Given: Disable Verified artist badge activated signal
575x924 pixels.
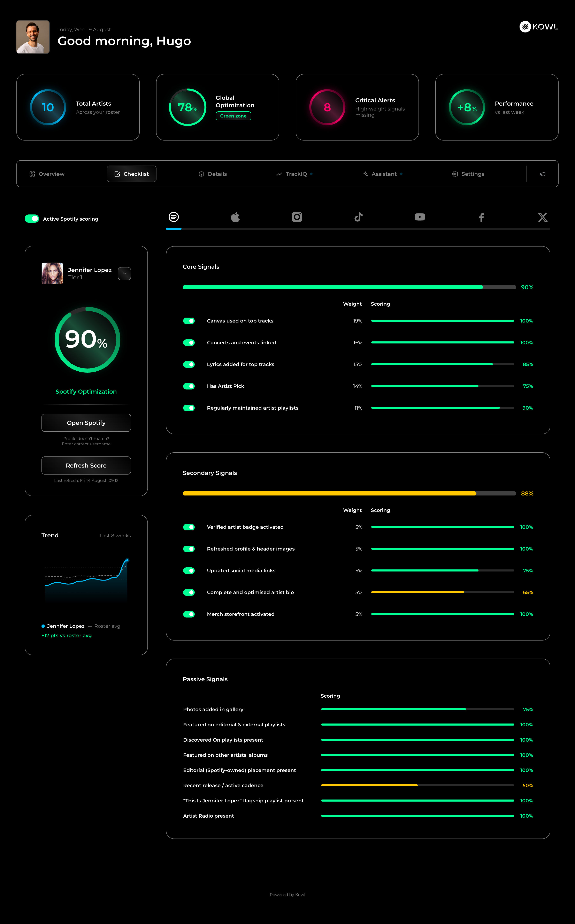Looking at the screenshot, I should tap(189, 527).
